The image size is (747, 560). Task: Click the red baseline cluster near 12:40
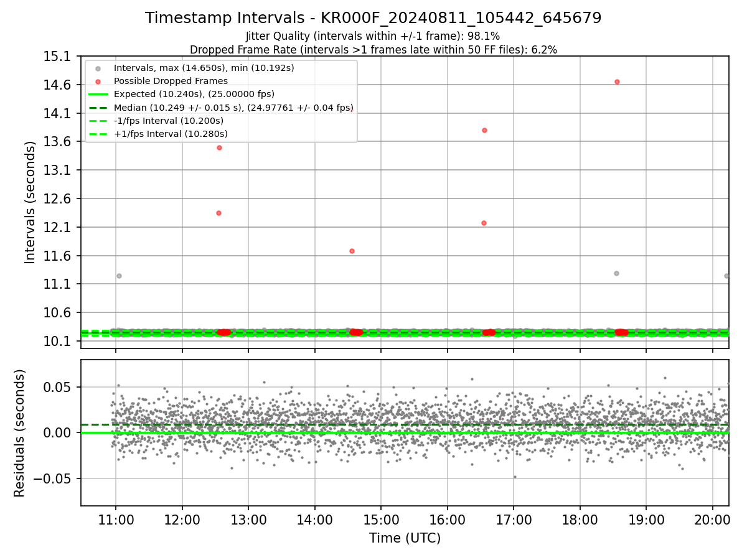(224, 332)
